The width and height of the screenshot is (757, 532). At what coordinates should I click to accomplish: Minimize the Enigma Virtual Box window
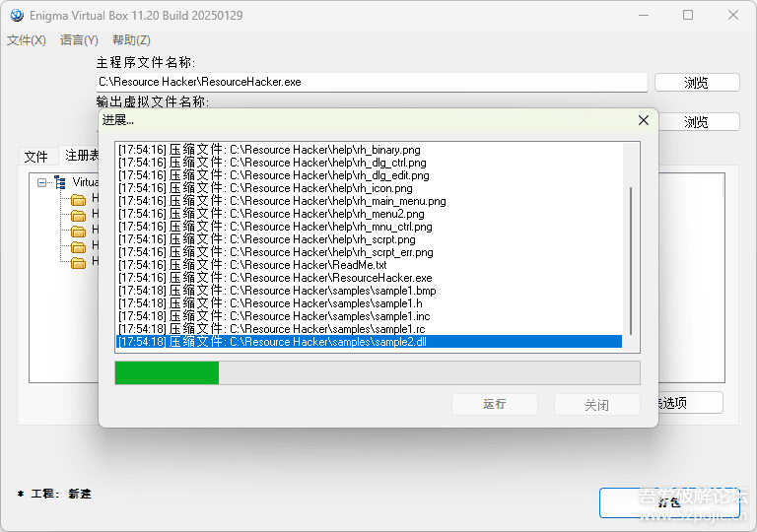pyautogui.click(x=644, y=15)
